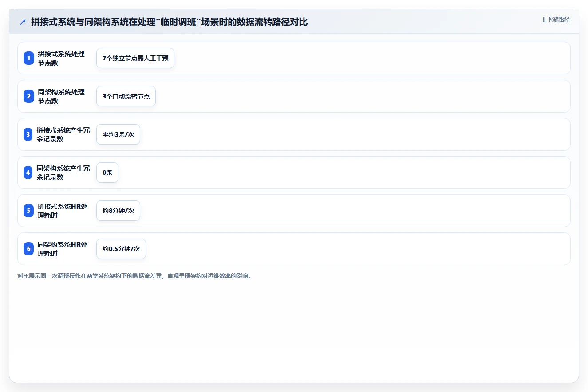The width and height of the screenshot is (588, 392).
Task: Click the number 5 step badge
Action: [29, 211]
